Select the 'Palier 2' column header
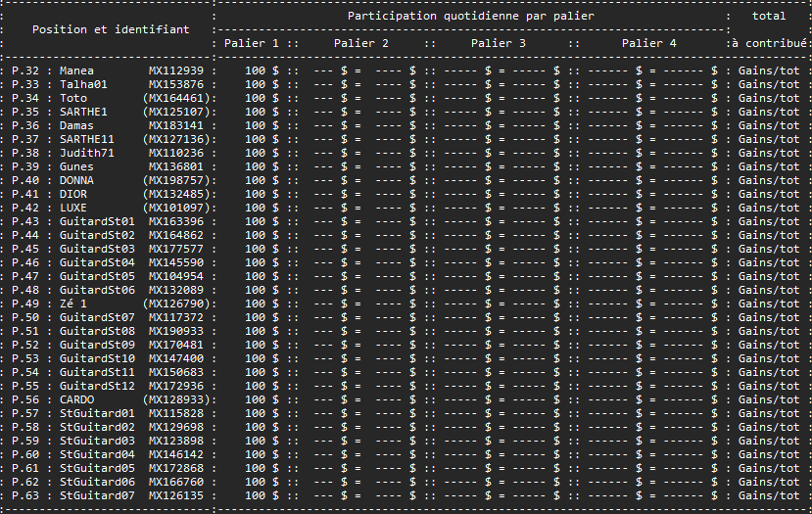The image size is (812, 514). [x=361, y=43]
